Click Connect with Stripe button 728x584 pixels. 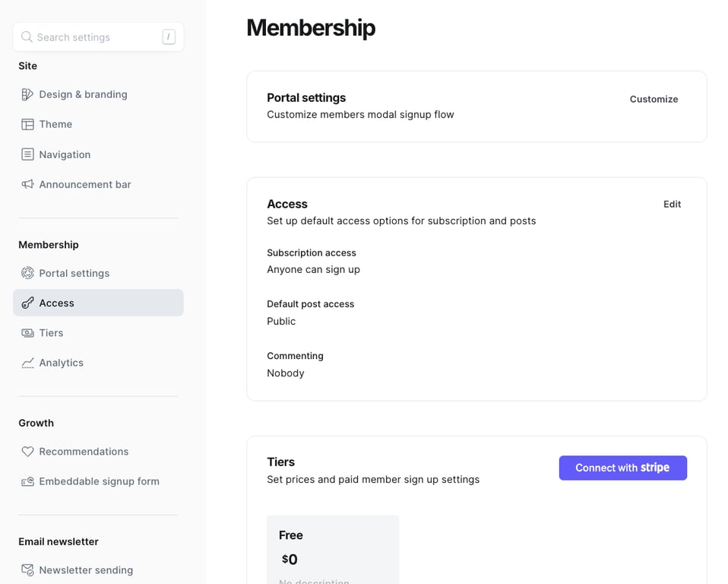point(622,468)
